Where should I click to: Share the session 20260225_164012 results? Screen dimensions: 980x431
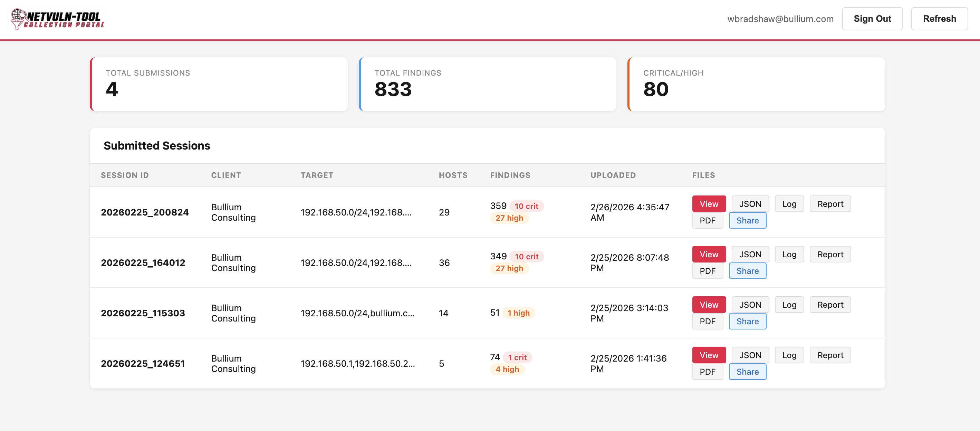747,270
